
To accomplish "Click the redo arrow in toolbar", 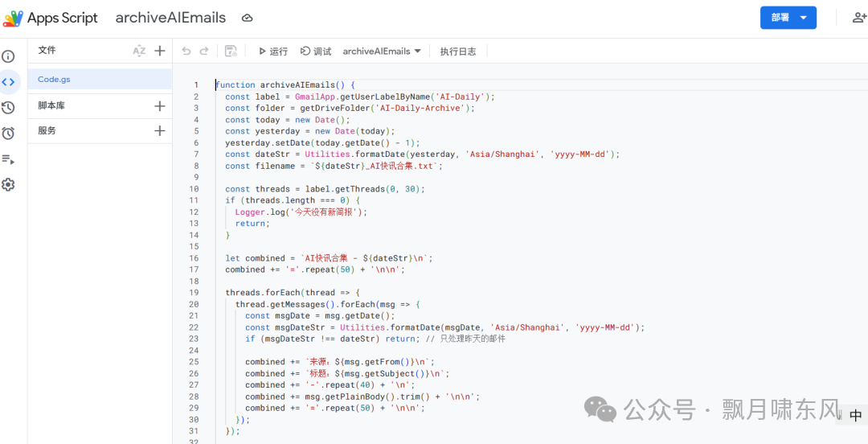I will (203, 51).
